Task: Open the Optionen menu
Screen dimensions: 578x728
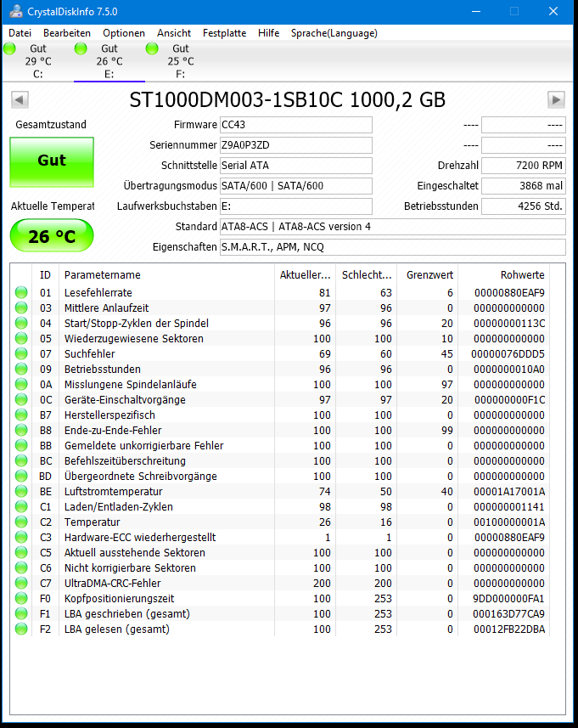Action: [x=124, y=33]
